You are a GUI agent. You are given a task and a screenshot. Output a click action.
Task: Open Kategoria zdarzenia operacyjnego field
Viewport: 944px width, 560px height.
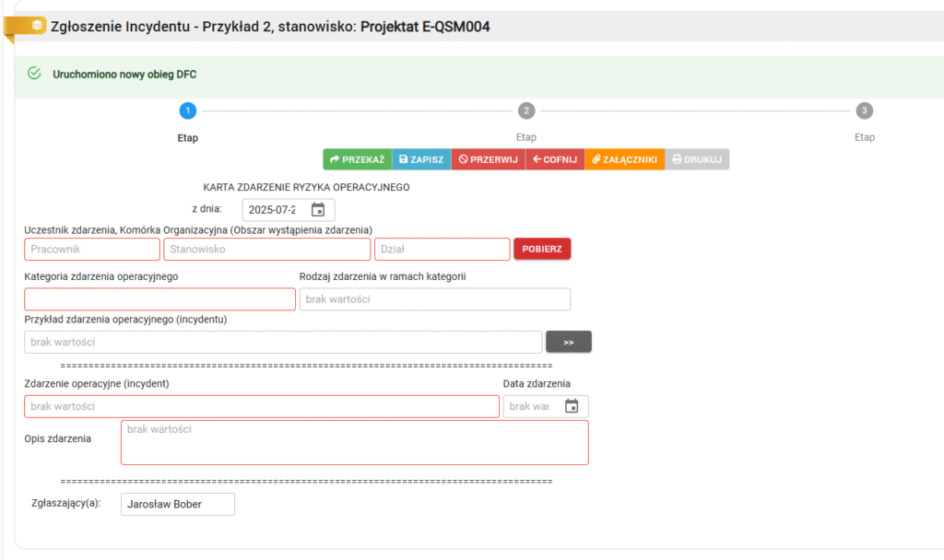point(159,299)
